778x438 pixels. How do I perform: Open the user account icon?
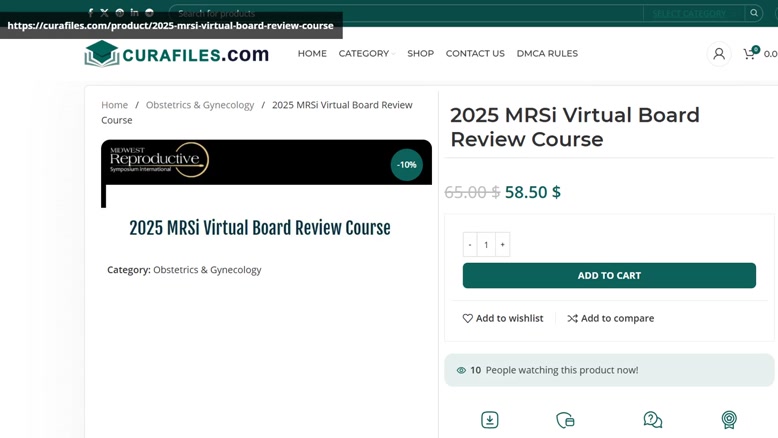(x=718, y=54)
